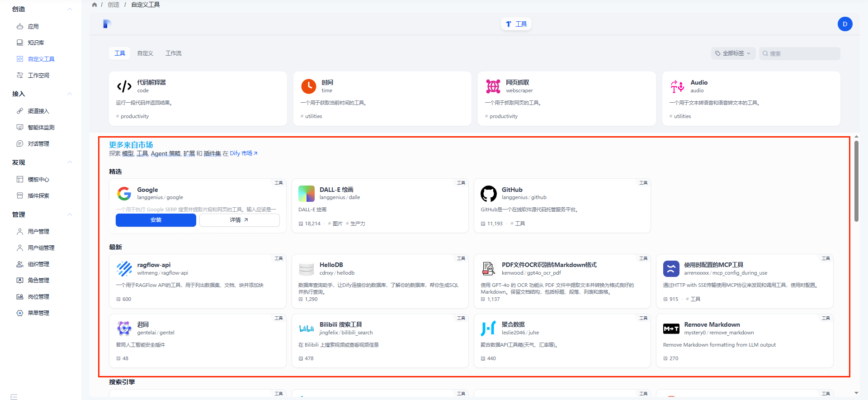Open the 网页抓取 webscraper tool card
Image resolution: width=868 pixels, height=400 pixels.
pos(567,99)
